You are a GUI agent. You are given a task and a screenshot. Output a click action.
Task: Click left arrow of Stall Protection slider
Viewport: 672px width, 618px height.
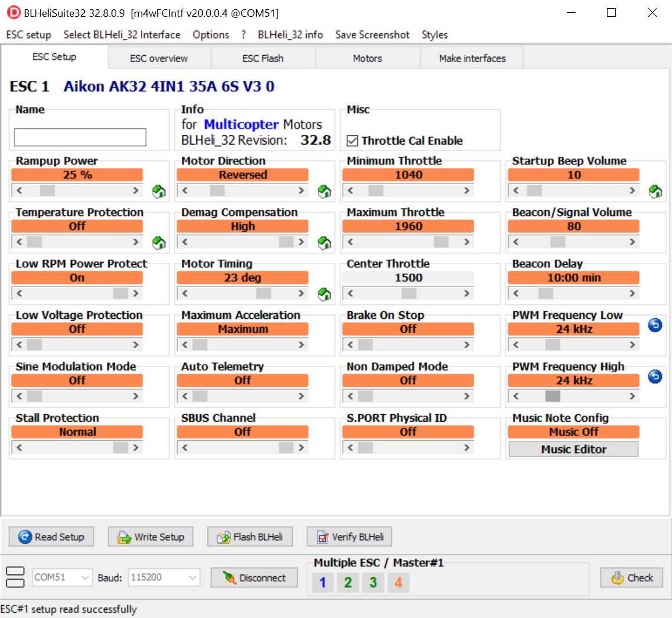coord(19,447)
